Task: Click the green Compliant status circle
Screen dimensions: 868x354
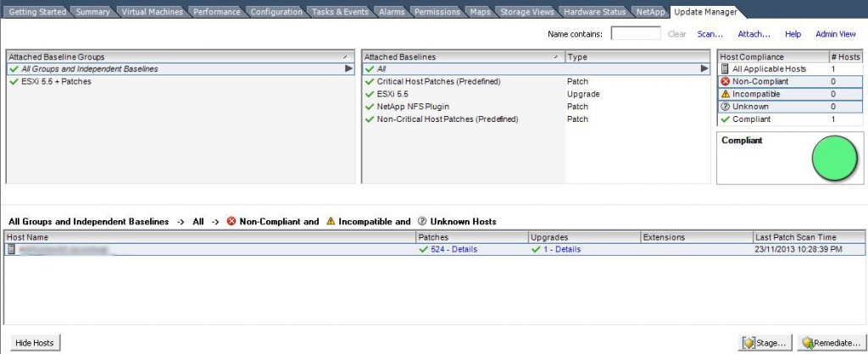Action: tap(834, 158)
